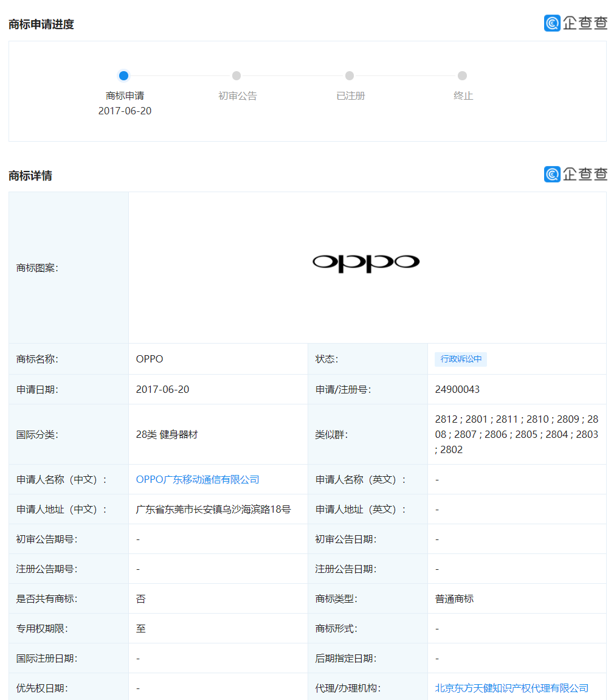Viewport: 611px width, 700px height.
Task: Click the 行政诉讼中 status tag
Action: [461, 359]
